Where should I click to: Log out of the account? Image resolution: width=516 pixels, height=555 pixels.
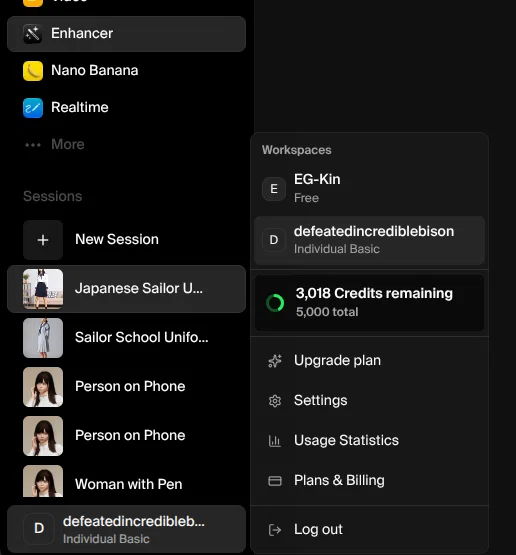[369, 530]
